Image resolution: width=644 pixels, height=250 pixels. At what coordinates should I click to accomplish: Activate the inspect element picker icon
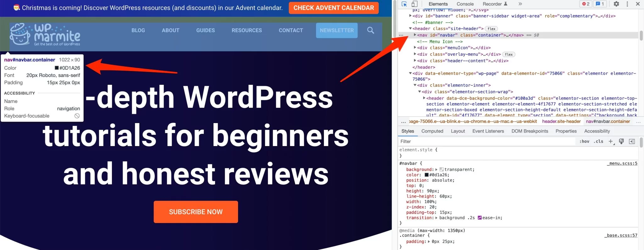(404, 4)
